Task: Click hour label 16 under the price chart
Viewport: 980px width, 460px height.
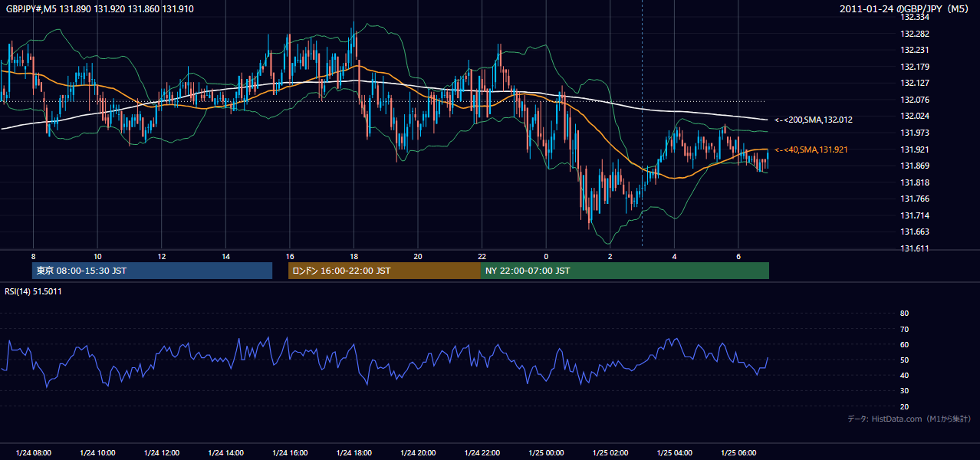Action: (289, 256)
